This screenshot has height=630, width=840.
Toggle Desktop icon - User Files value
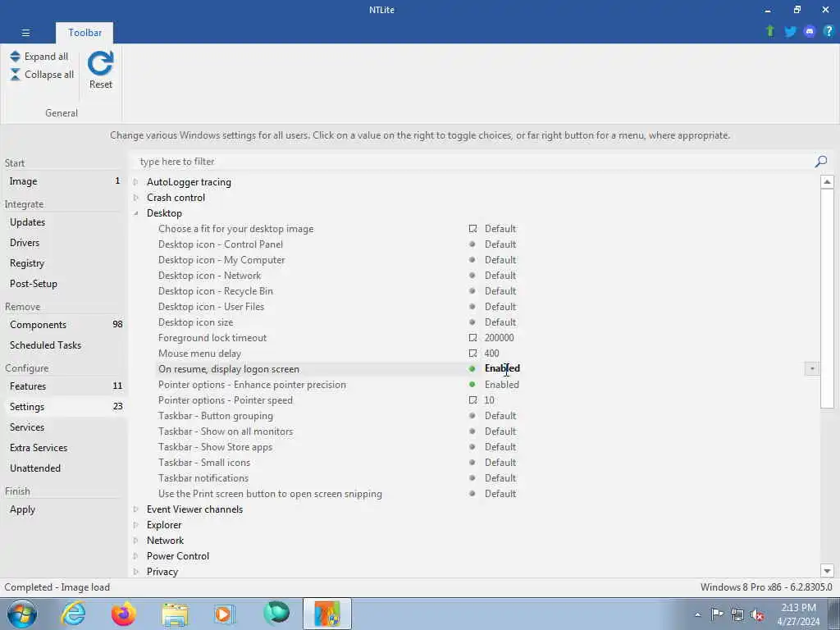(x=500, y=307)
